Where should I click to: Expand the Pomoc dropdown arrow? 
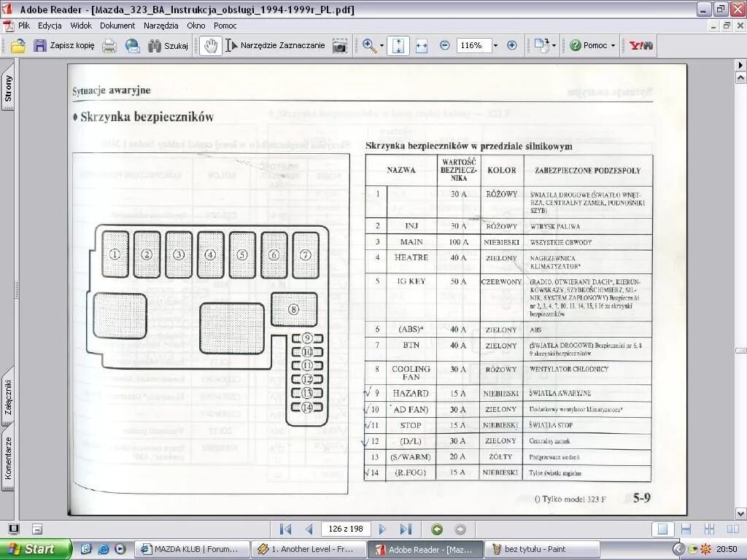(x=613, y=46)
